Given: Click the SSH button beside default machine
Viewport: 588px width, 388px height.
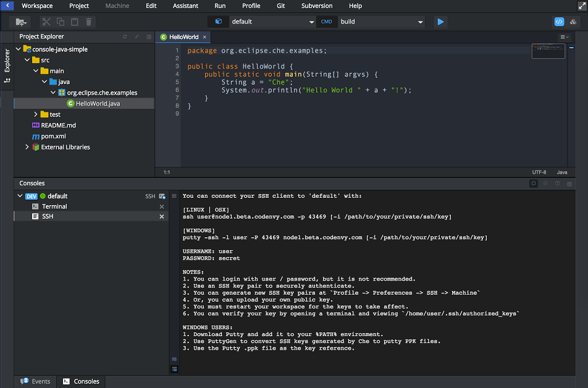Looking at the screenshot, I should (150, 196).
